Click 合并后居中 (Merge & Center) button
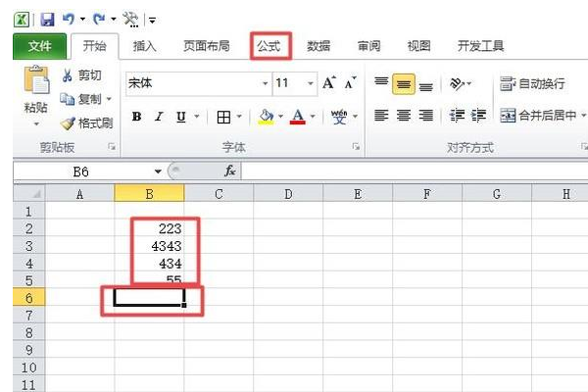588x392 pixels. [x=538, y=116]
